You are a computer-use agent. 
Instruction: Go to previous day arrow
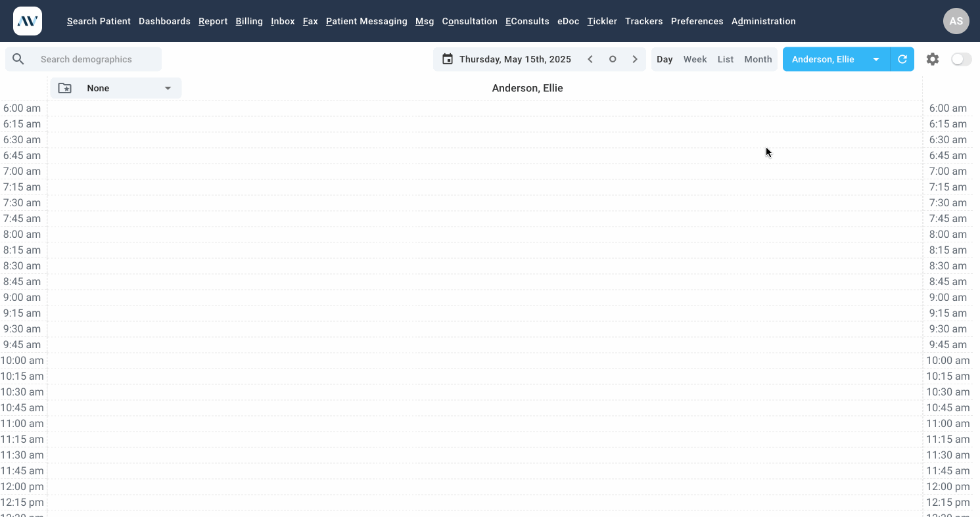[590, 59]
